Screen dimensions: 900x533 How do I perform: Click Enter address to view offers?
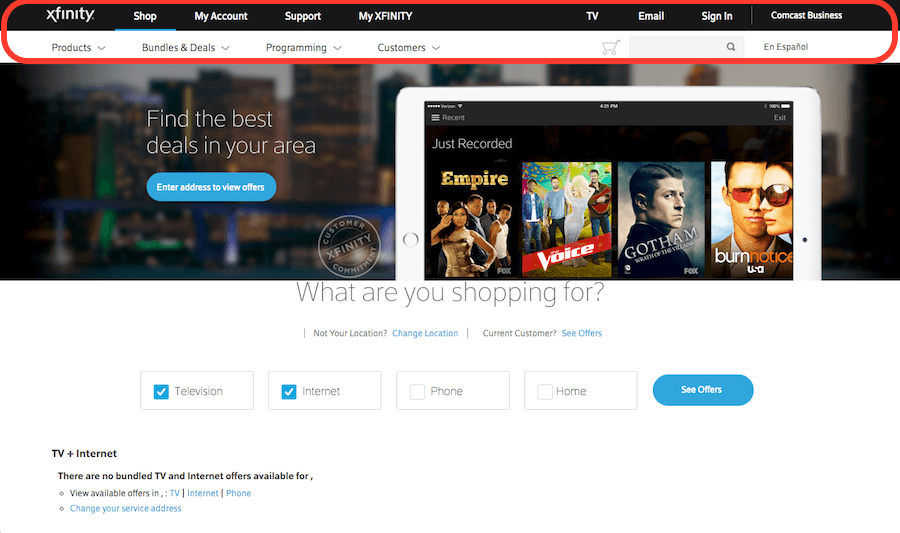pyautogui.click(x=211, y=187)
